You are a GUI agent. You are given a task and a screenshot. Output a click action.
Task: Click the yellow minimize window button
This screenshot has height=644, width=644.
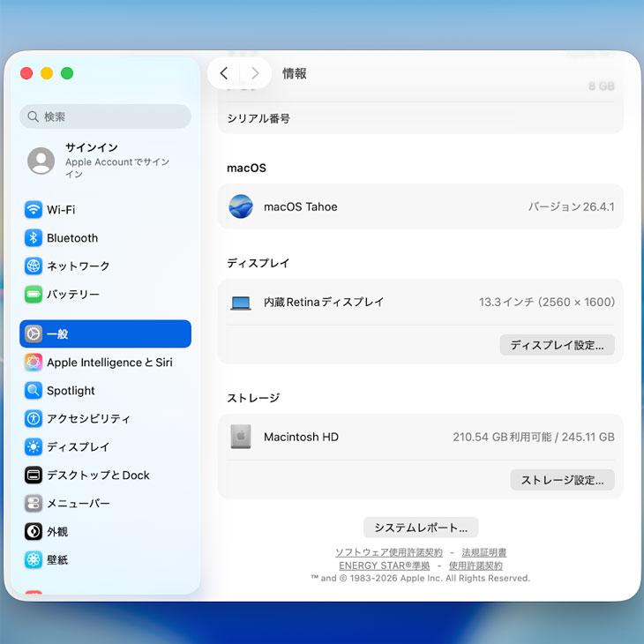tap(47, 73)
